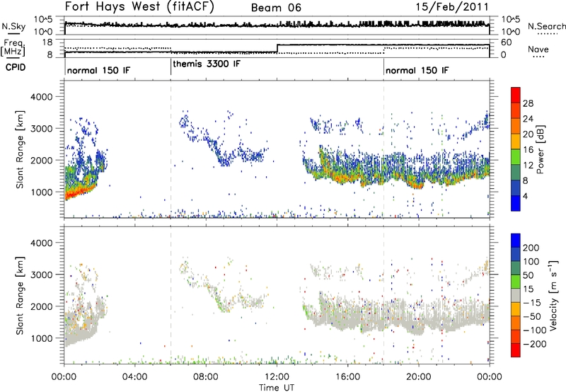This screenshot has height=392, width=566.
Task: Click 'Slant Range [km]' label of power panel
Action: point(20,149)
